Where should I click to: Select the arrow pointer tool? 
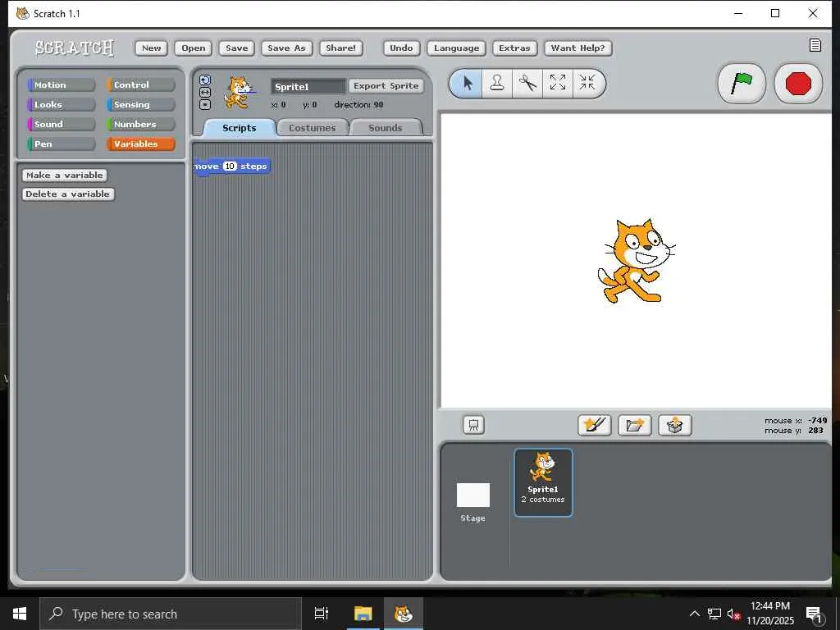click(x=467, y=84)
